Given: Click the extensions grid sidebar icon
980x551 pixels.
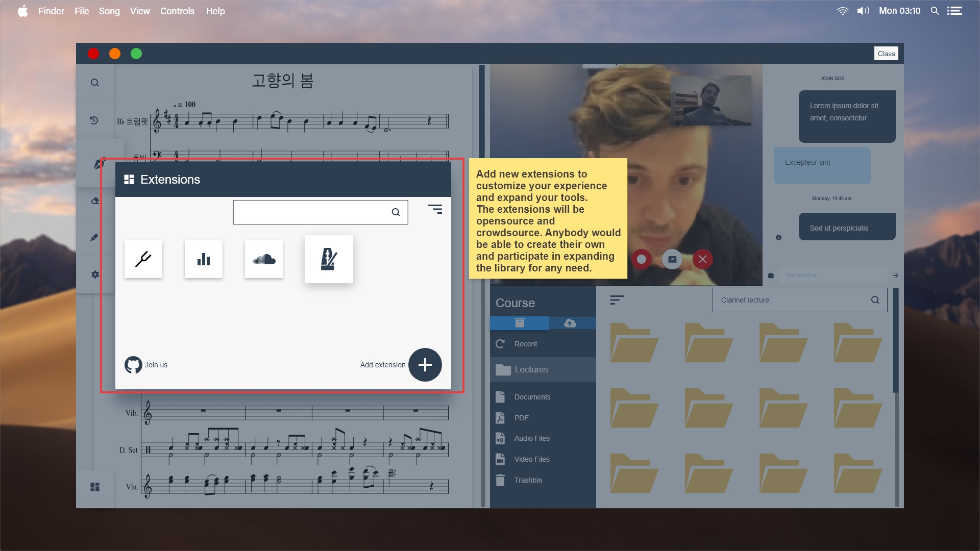Looking at the screenshot, I should [95, 487].
